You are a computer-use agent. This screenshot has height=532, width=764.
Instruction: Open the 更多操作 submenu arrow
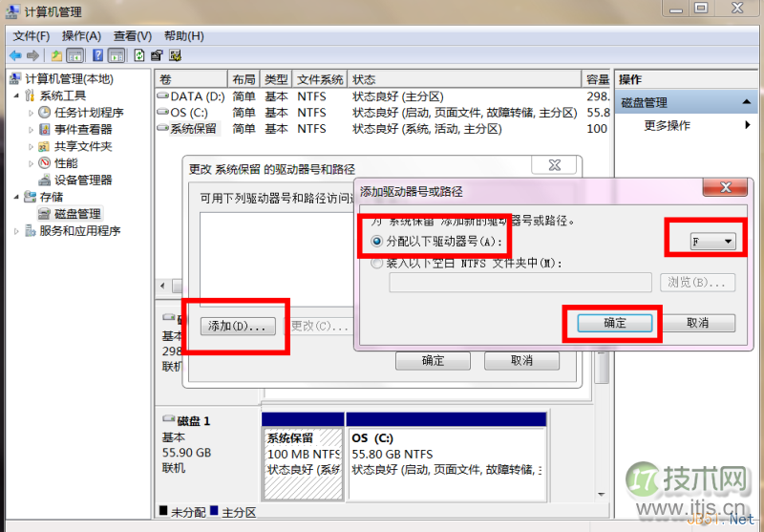point(748,125)
